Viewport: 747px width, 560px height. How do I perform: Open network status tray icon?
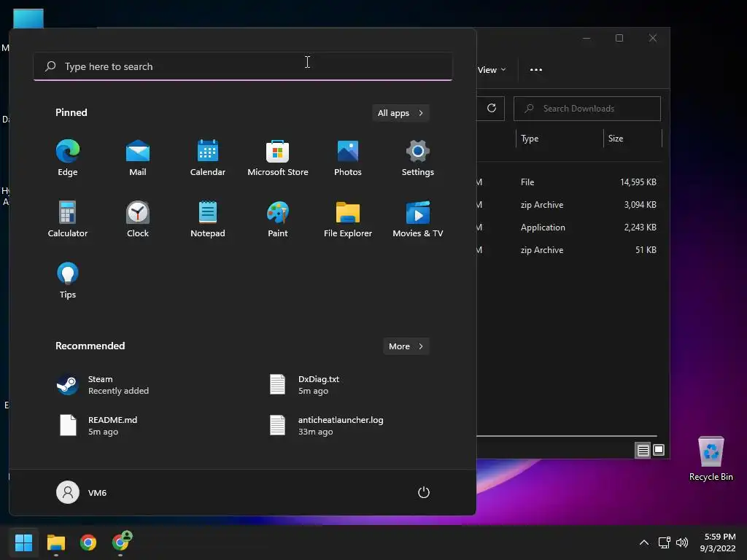[664, 542]
